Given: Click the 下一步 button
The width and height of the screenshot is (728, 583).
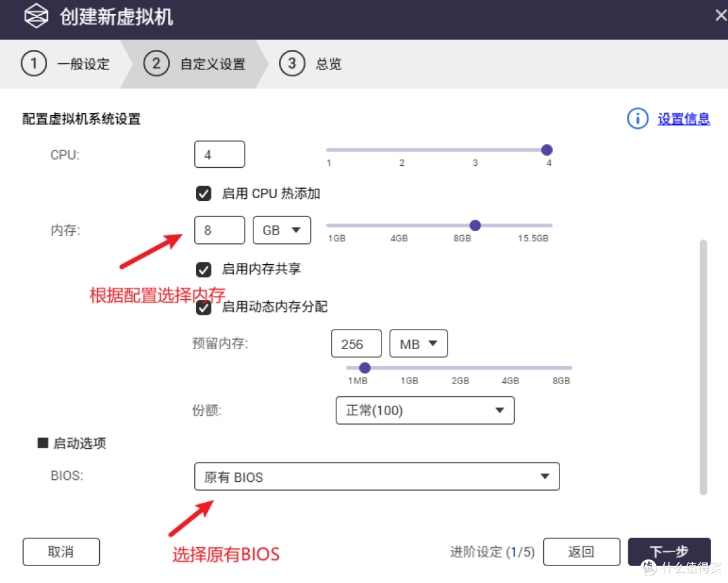Looking at the screenshot, I should [x=669, y=552].
